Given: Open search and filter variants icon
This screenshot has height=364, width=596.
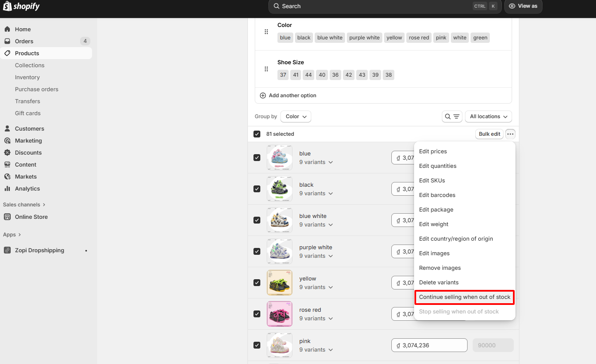Looking at the screenshot, I should click(x=452, y=116).
